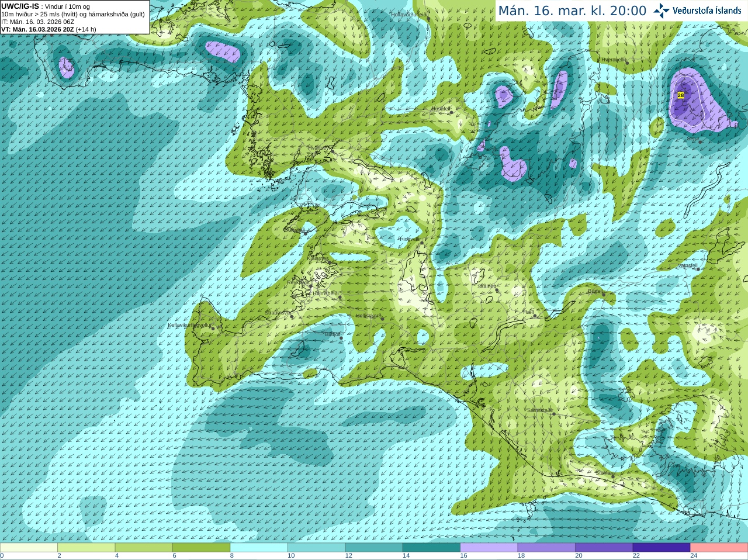748x560 pixels.
Task: Click the Hólmsheiði place label
Action: (x=325, y=293)
